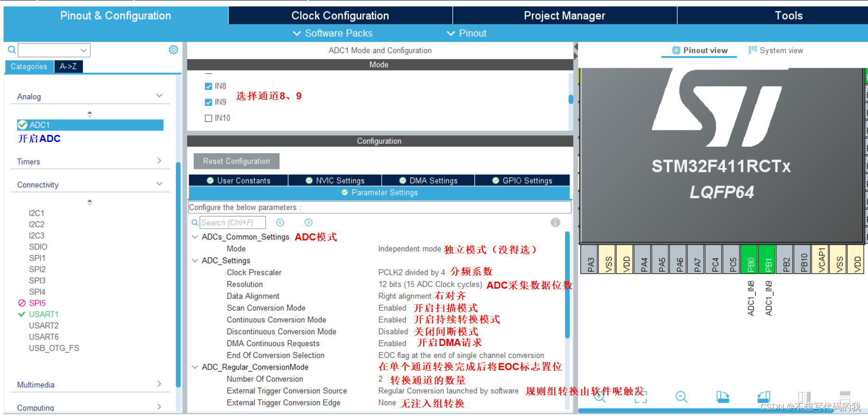The width and height of the screenshot is (868, 416).
Task: Select the PA5 pin on chip
Action: [661, 259]
